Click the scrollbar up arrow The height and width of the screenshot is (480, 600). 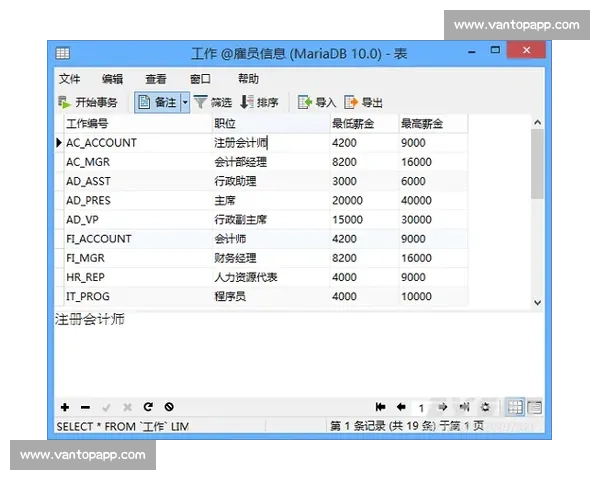[537, 123]
